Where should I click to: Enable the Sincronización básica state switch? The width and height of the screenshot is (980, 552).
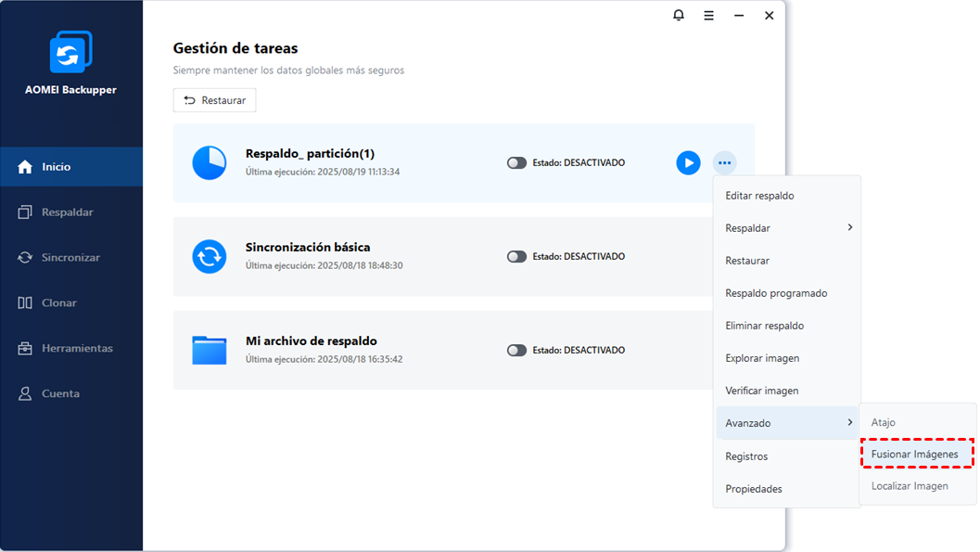516,257
